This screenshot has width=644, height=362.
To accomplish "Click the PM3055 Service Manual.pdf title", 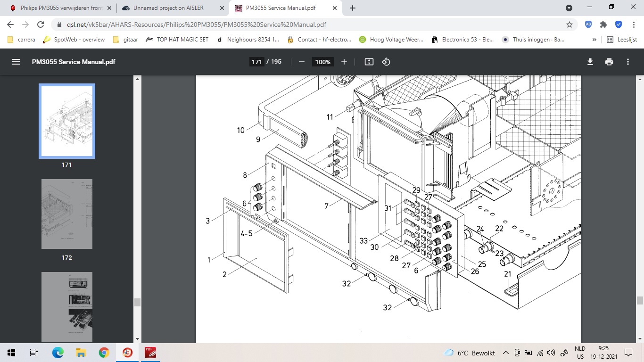I will click(74, 62).
